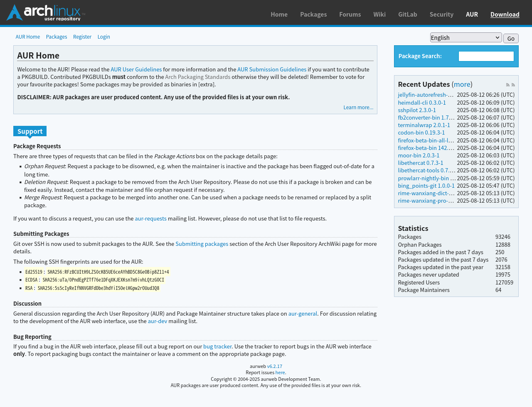Open the Register link

pyautogui.click(x=82, y=37)
